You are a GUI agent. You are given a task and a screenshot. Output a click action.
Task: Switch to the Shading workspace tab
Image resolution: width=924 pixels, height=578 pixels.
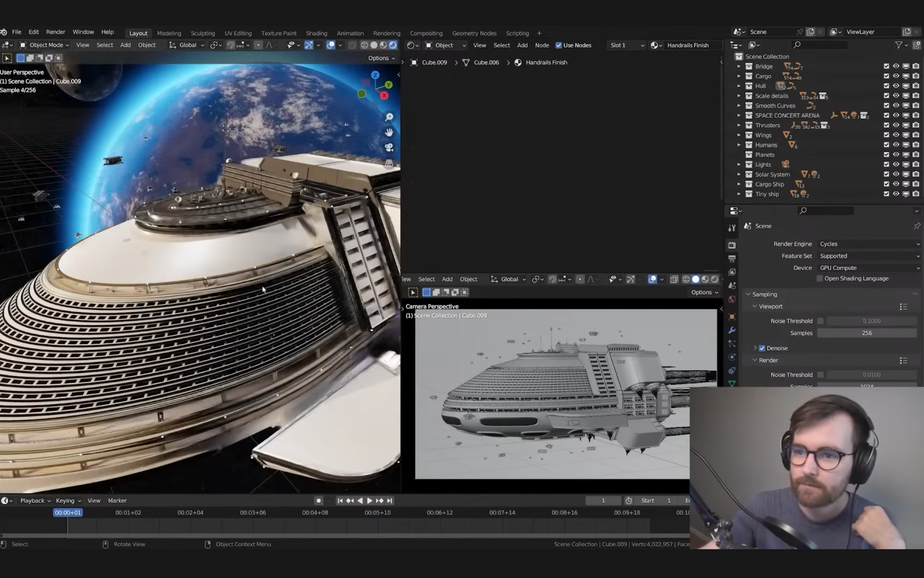tap(316, 33)
